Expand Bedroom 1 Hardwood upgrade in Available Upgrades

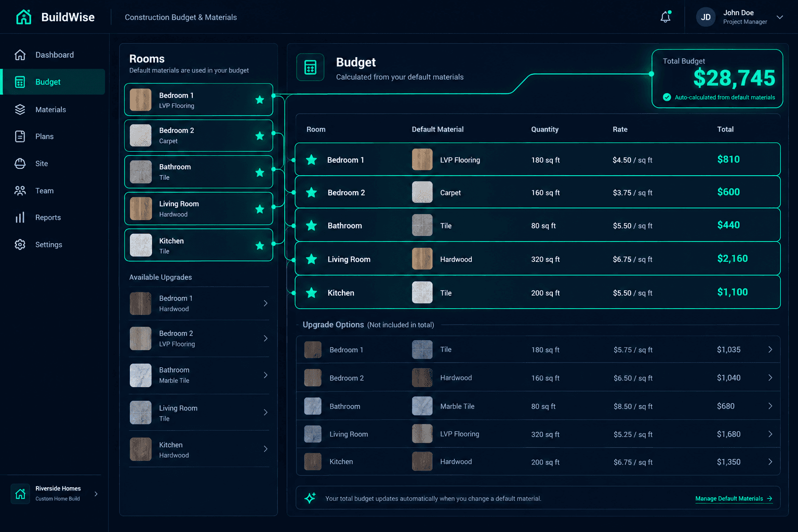[265, 303]
